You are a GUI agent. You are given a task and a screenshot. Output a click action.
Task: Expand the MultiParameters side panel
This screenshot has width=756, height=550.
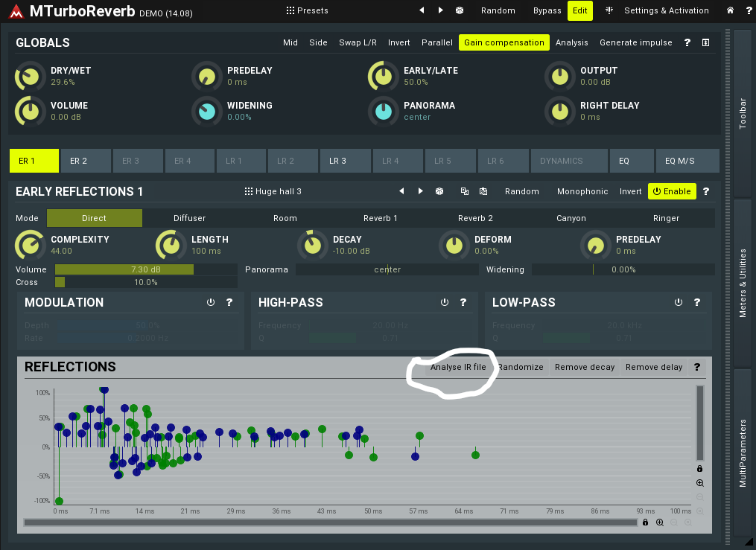743,453
